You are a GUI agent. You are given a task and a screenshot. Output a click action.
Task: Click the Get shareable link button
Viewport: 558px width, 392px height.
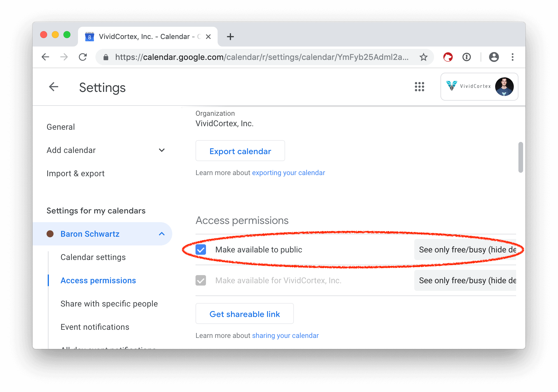click(244, 314)
